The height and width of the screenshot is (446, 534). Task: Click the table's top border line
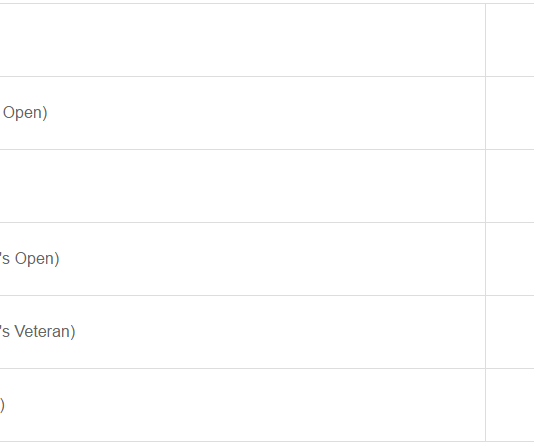click(267, 3)
